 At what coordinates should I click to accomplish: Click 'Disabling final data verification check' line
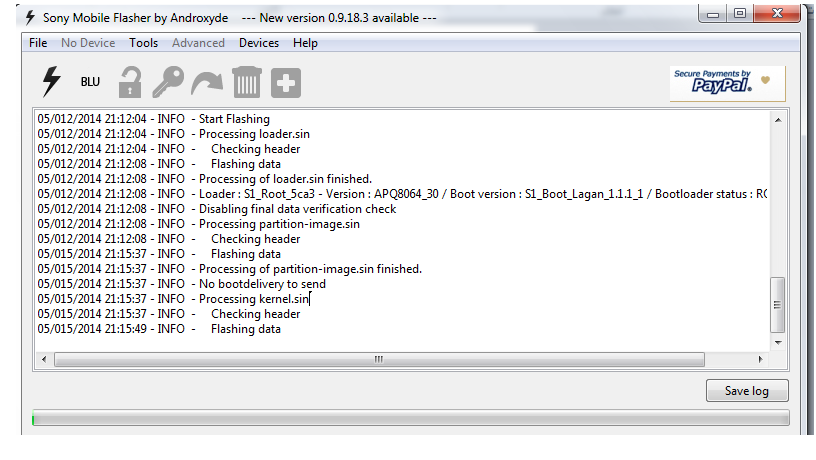216,209
